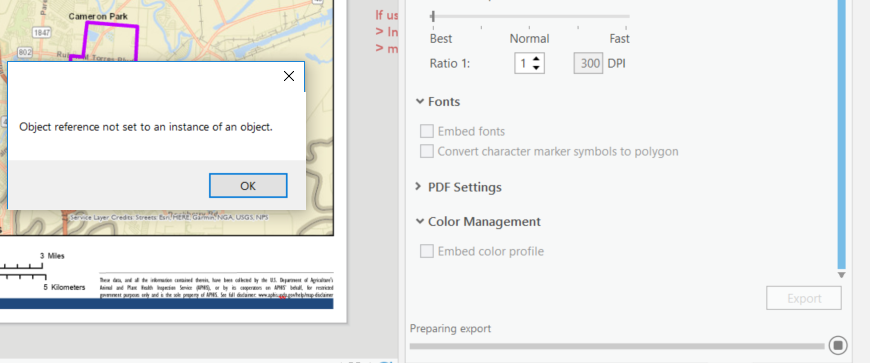
Task: Click Cameron Park label on map
Action: click(x=98, y=17)
